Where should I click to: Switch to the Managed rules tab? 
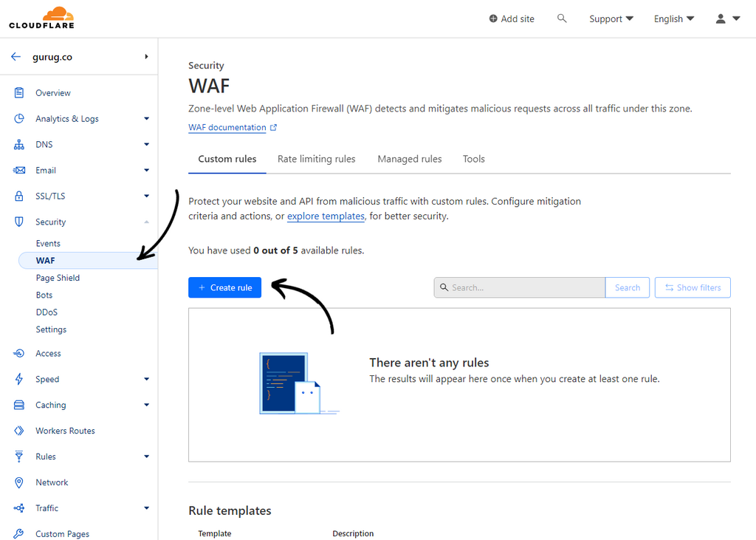(x=409, y=159)
